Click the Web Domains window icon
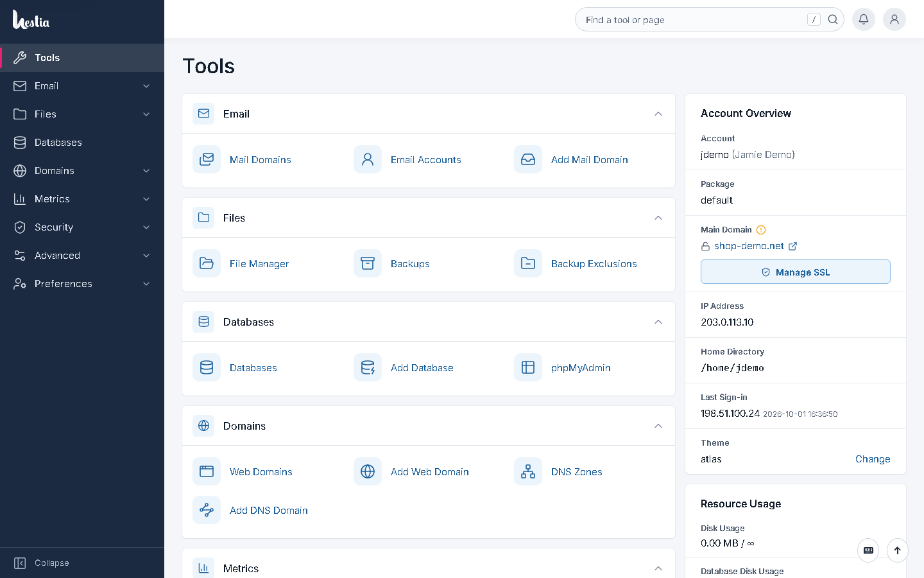This screenshot has width=924, height=578. tap(207, 471)
